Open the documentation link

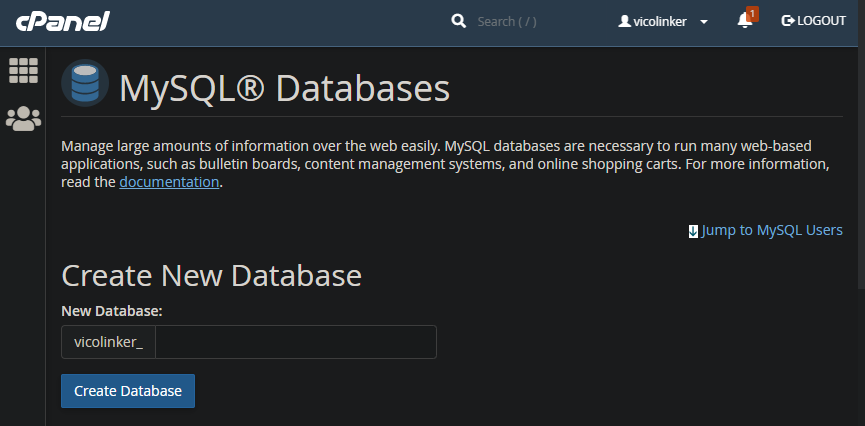169,182
